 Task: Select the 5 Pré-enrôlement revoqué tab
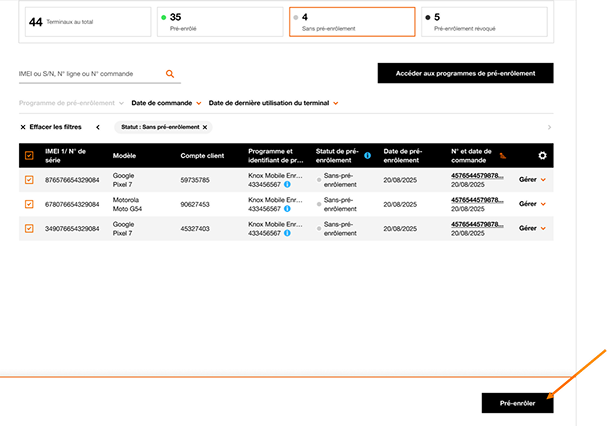tap(484, 22)
